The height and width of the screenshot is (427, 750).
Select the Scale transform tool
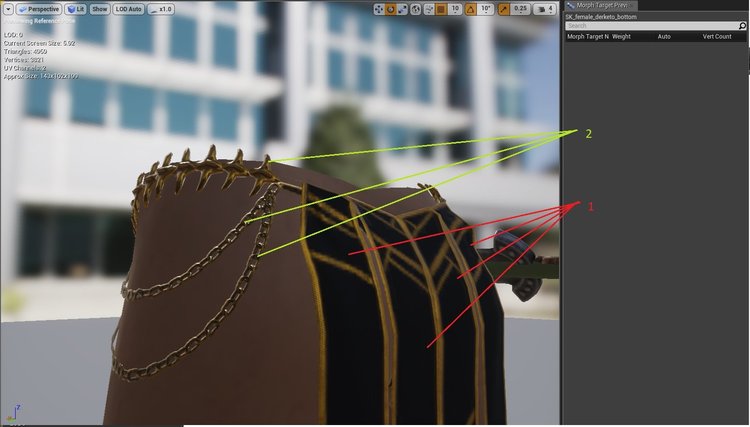point(402,9)
